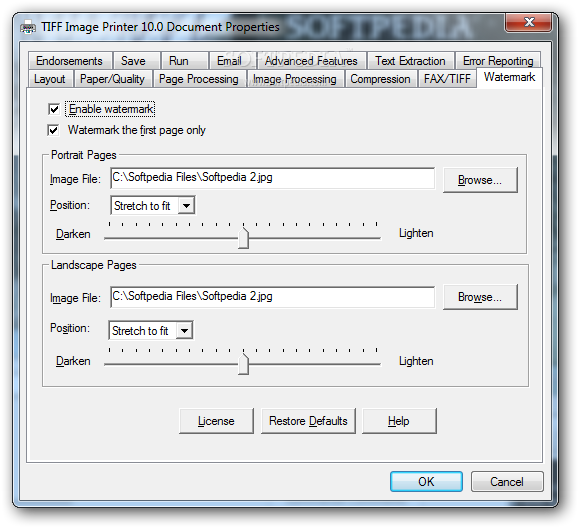Switch to Image Processing tab

295,79
